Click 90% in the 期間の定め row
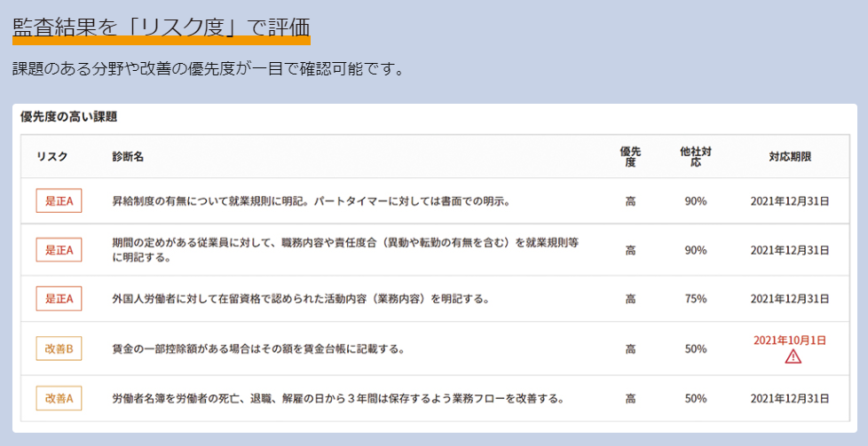 (x=695, y=250)
